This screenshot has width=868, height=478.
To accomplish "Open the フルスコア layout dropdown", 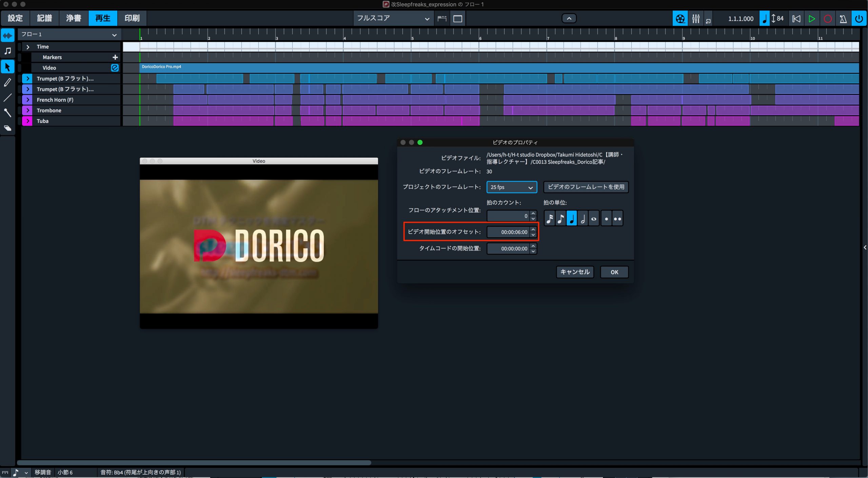I will point(393,18).
